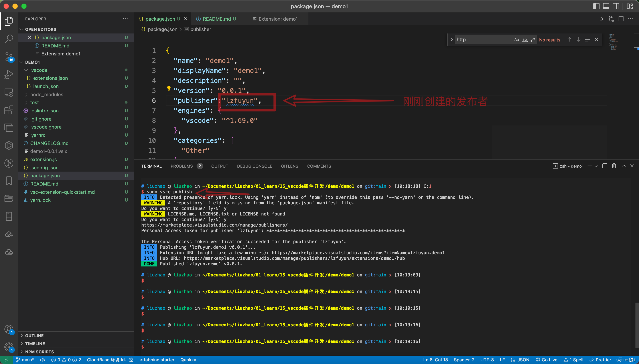Screen dimensions: 639x364
Task: Open the new terminal launch profile dropdown
Action: (x=596, y=166)
